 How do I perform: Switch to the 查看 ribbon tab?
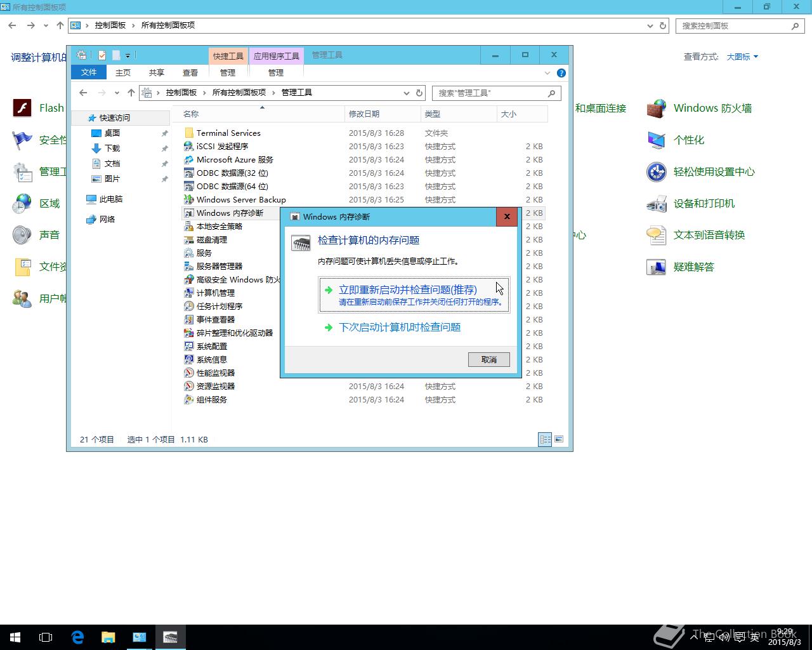pos(190,72)
